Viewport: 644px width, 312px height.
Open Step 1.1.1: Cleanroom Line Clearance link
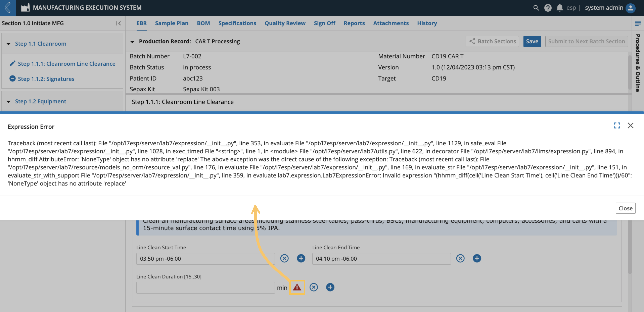pyautogui.click(x=66, y=64)
